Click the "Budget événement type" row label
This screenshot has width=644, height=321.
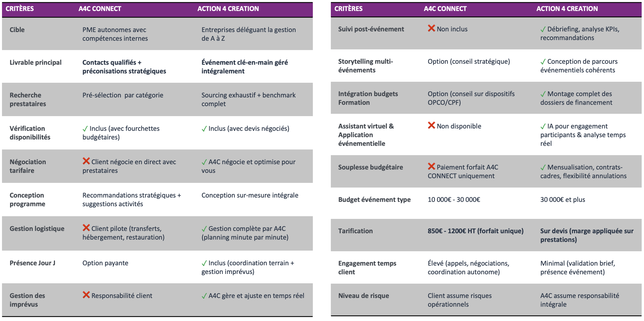click(x=374, y=200)
